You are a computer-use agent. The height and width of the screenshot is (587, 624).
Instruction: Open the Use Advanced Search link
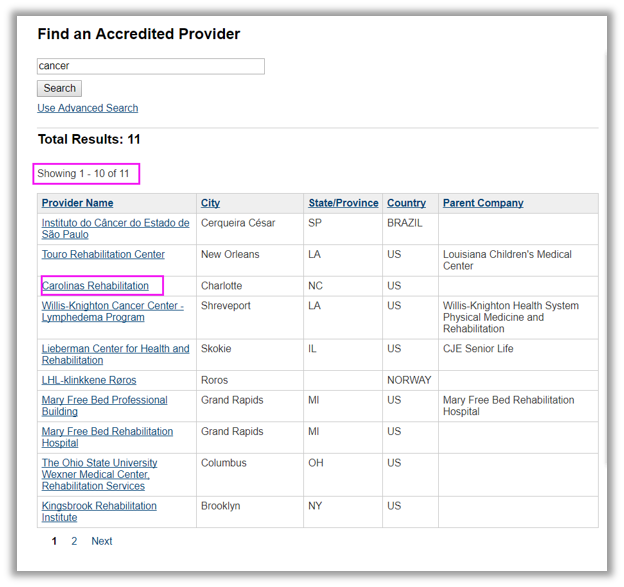[x=88, y=108]
